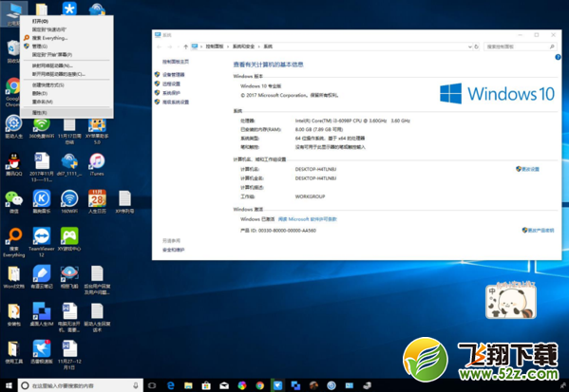
Task: Select the 360免费WiFi desktop icon
Action: (x=42, y=127)
